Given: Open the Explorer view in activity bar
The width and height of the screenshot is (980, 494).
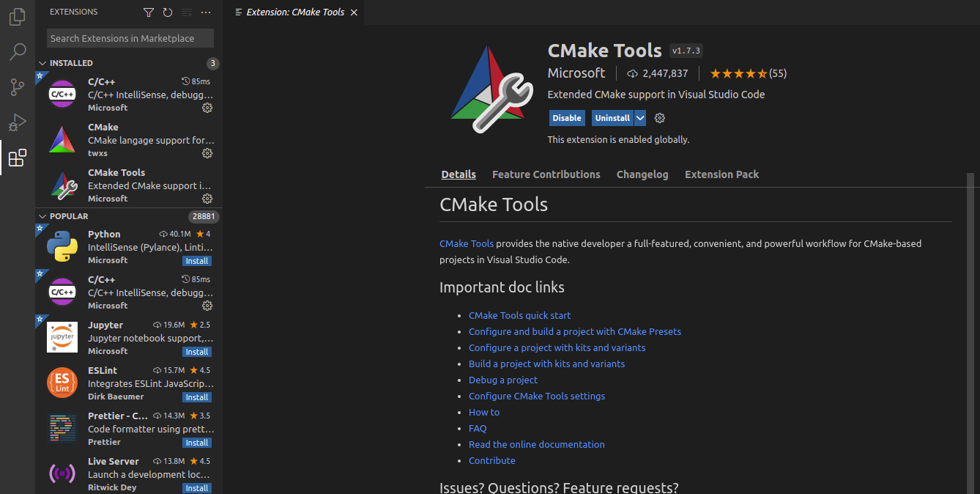Looking at the screenshot, I should 18,18.
